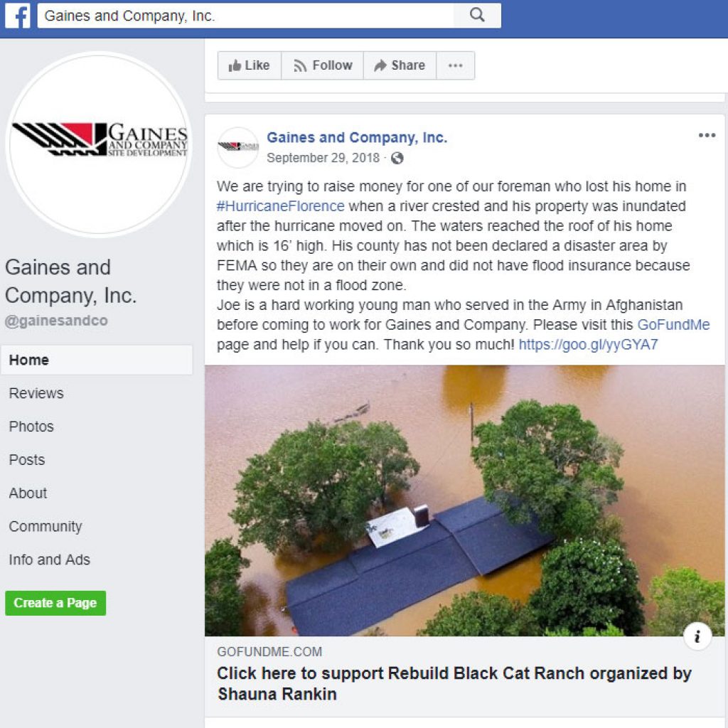This screenshot has width=728, height=728.
Task: Open the post options ellipsis menu
Action: [707, 135]
